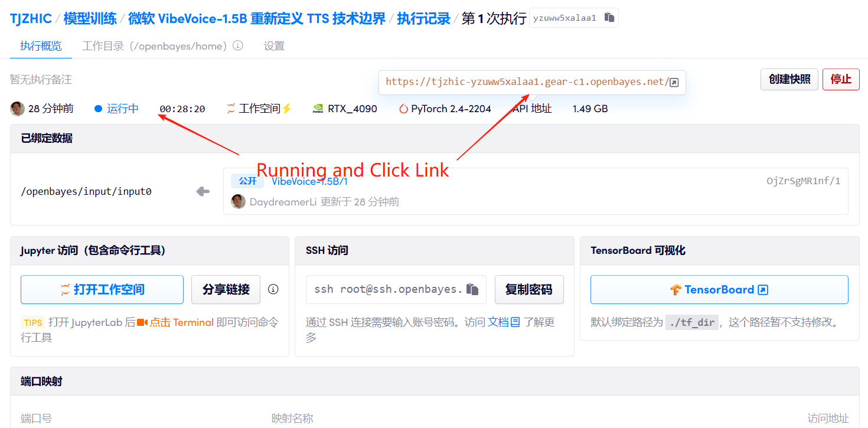Click the 创建快照 button

(x=789, y=79)
